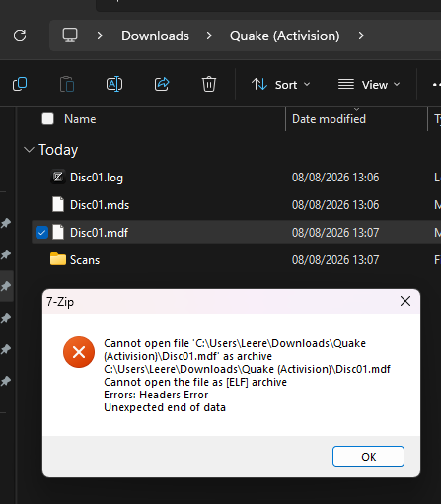Select the Disc01.log file
Image resolution: width=441 pixels, height=504 pixels.
coord(97,178)
